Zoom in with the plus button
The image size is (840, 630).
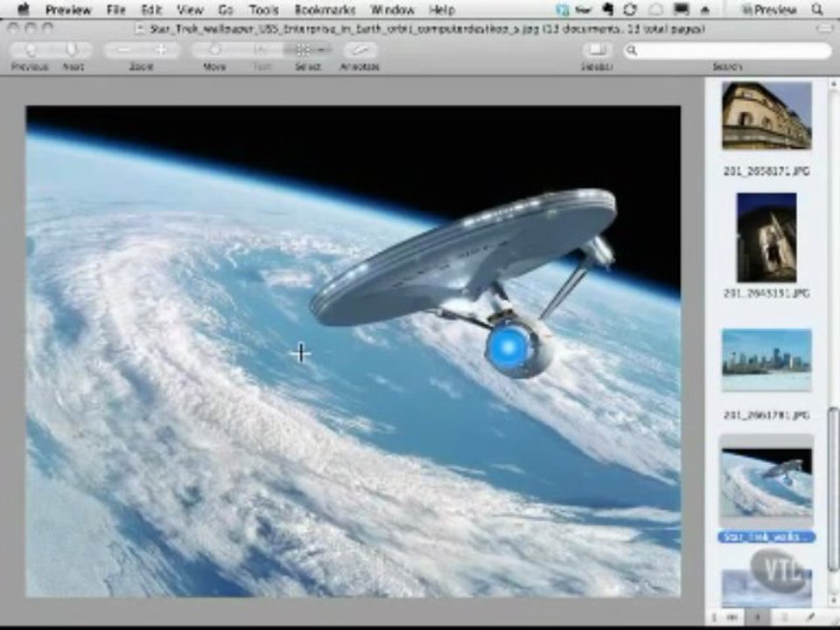(x=161, y=50)
